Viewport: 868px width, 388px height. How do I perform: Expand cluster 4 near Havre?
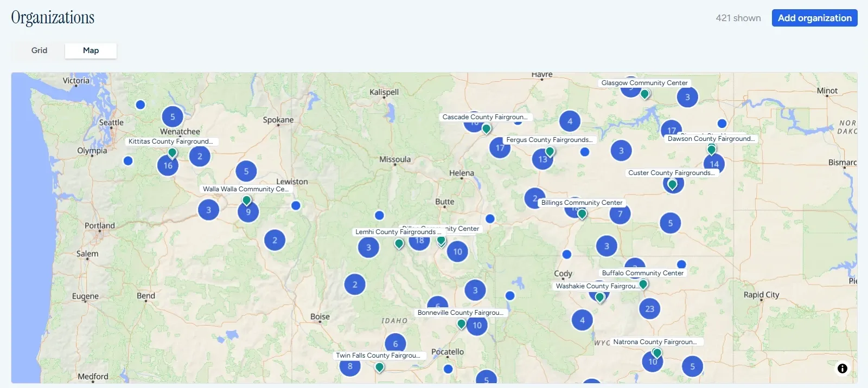pyautogui.click(x=570, y=121)
